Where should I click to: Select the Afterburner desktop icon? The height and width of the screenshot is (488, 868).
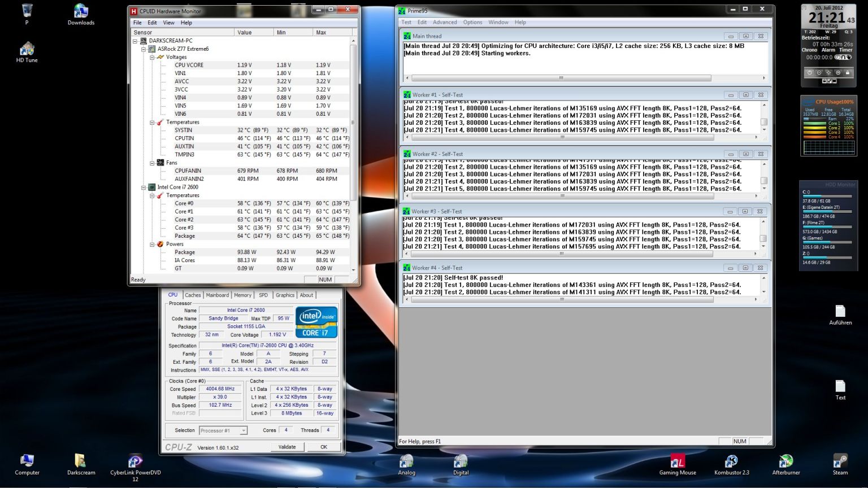click(786, 465)
